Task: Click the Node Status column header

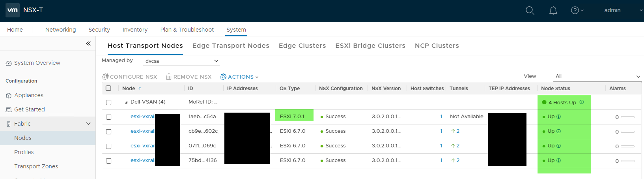Action: [x=556, y=89]
